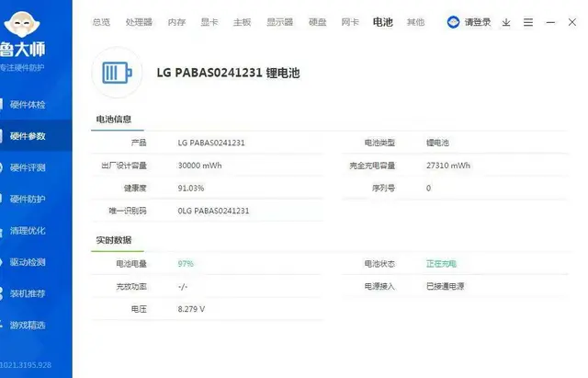Click the 序列号 value 0
The height and width of the screenshot is (378, 588).
coord(429,188)
